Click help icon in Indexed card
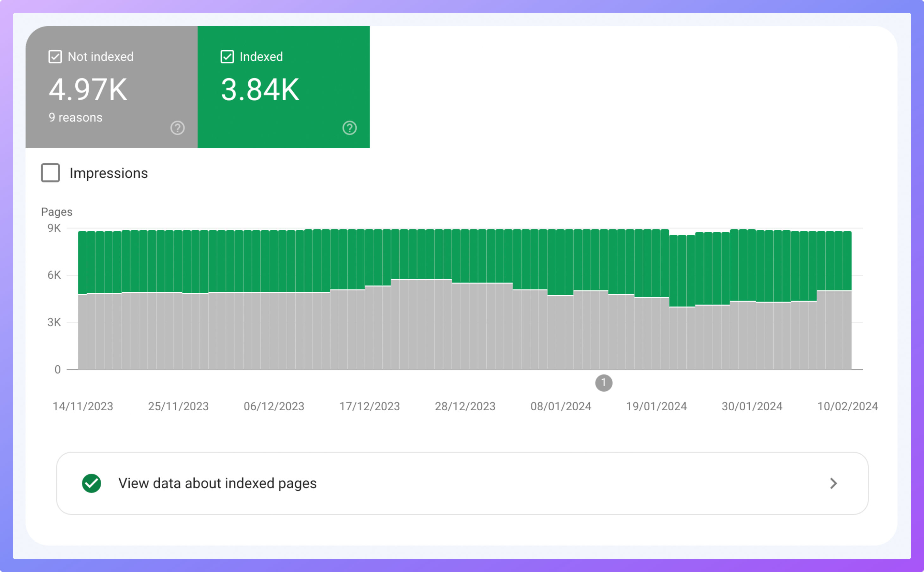Viewport: 924px width, 572px height. coord(349,128)
